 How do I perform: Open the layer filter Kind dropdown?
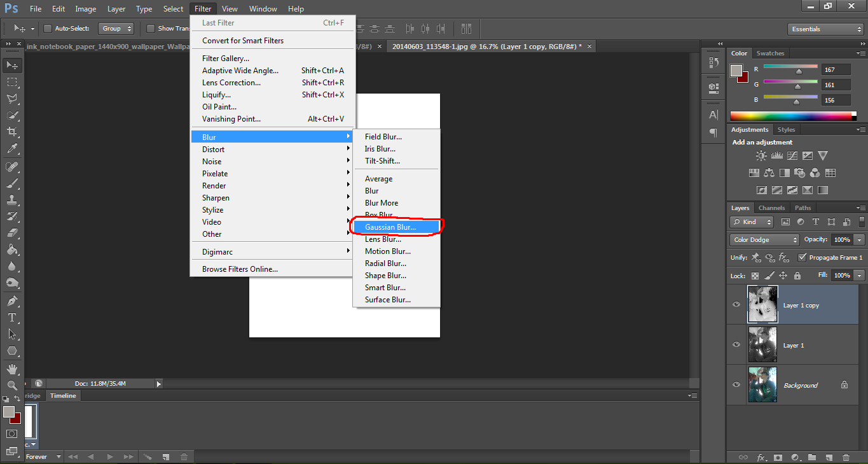752,222
